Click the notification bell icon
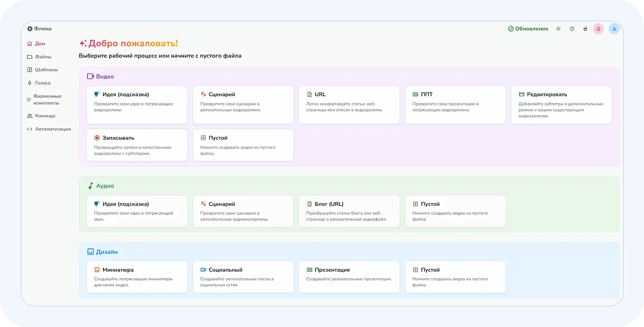The image size is (644, 327). click(x=598, y=29)
